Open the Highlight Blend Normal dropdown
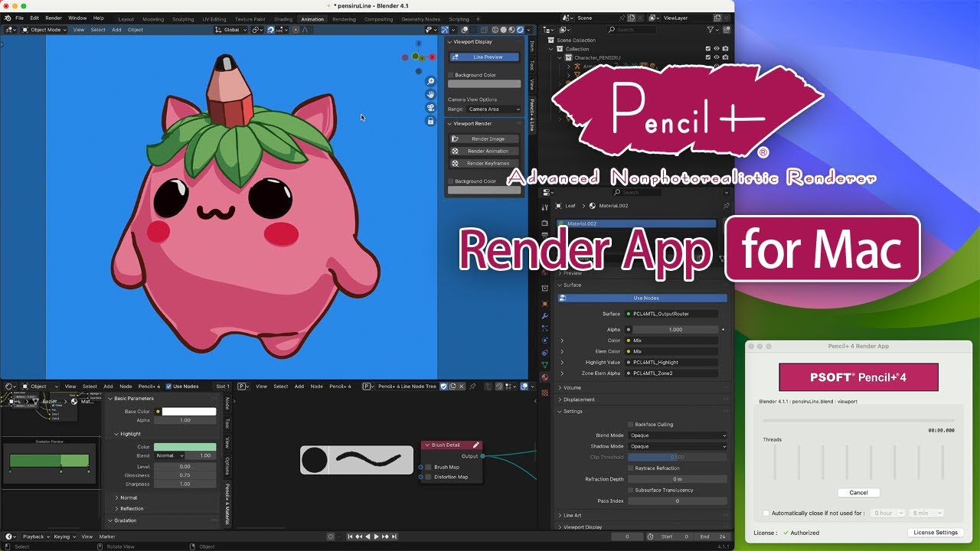980x551 pixels. 168,455
